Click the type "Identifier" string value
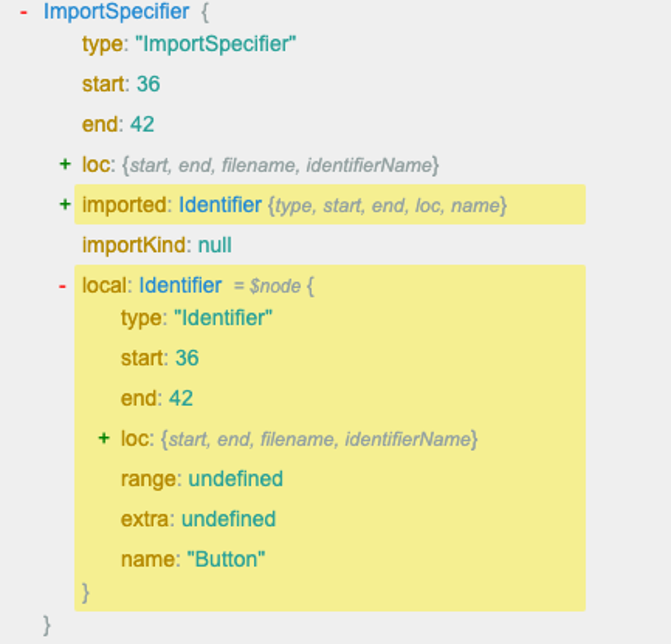 [x=223, y=318]
